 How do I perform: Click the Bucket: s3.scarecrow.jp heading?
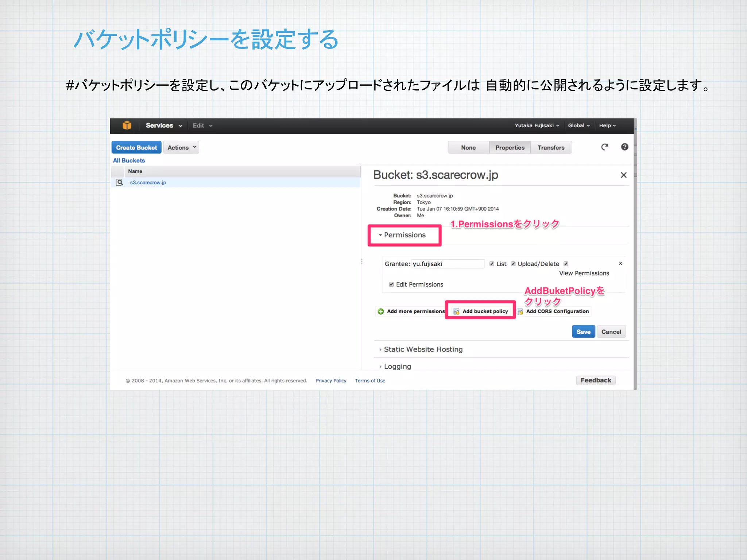pyautogui.click(x=436, y=175)
